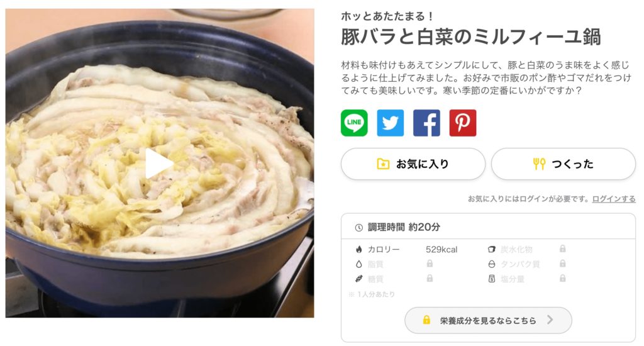Mark recipe as つくった
The image size is (644, 346).
[563, 164]
